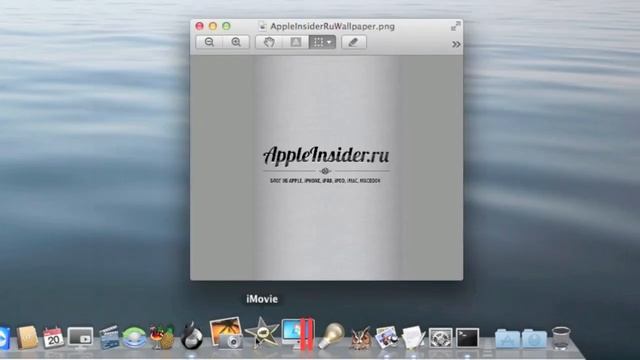The height and width of the screenshot is (360, 640).
Task: Close the Preview window with red button
Action: [199, 26]
